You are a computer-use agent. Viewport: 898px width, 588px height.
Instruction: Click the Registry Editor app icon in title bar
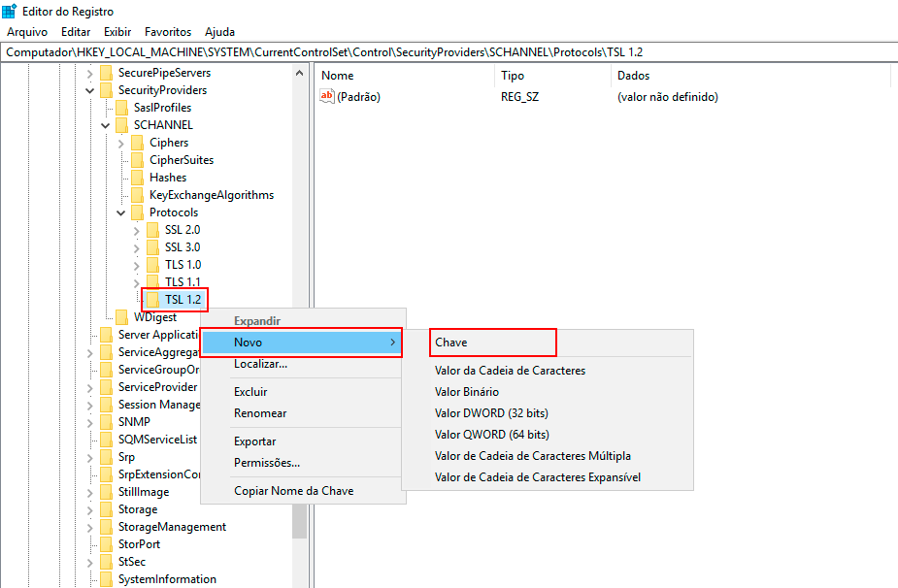9,11
